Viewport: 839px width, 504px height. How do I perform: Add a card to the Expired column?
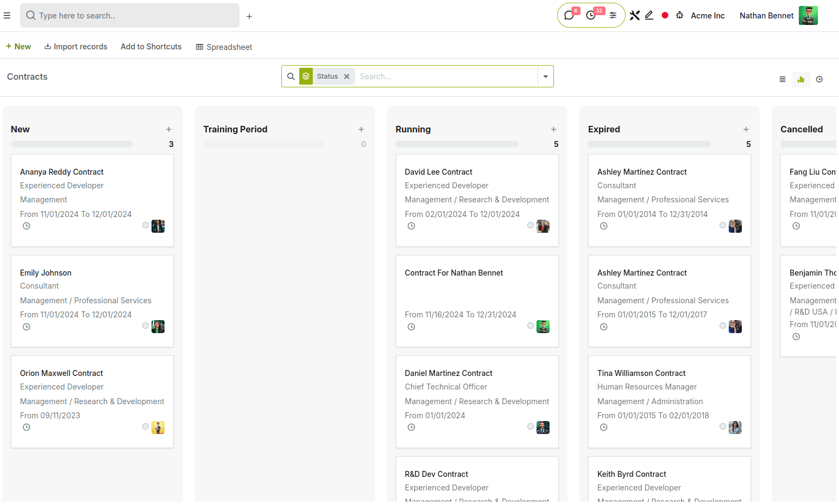click(x=746, y=129)
